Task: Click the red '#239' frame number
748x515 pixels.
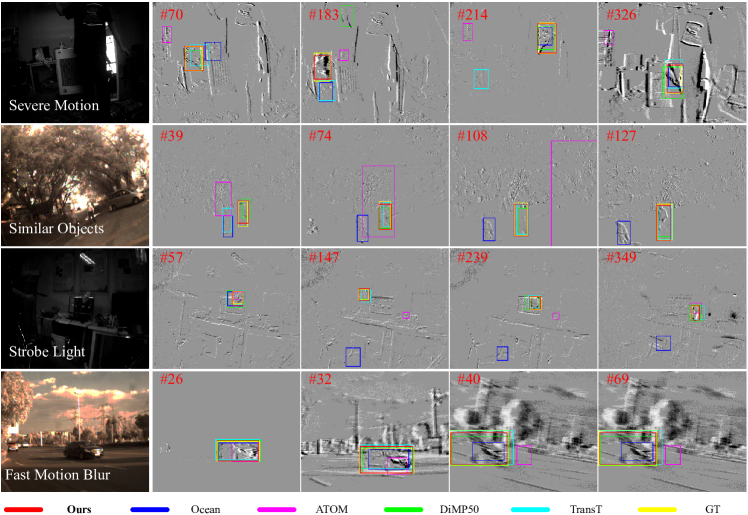Action: [473, 258]
